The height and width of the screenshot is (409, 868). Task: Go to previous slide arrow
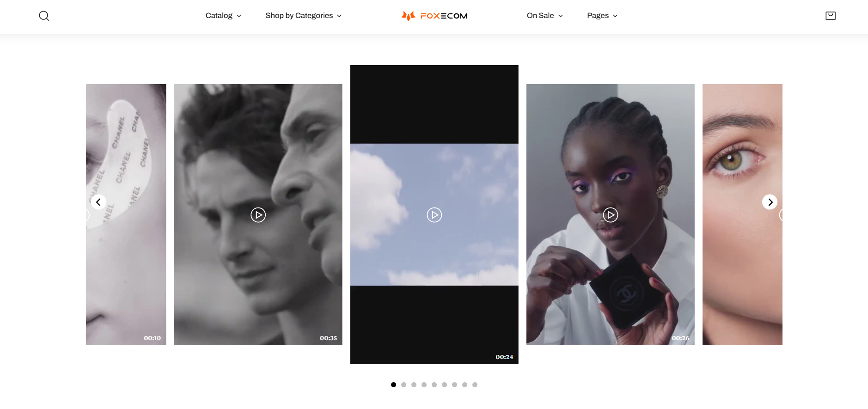click(98, 202)
